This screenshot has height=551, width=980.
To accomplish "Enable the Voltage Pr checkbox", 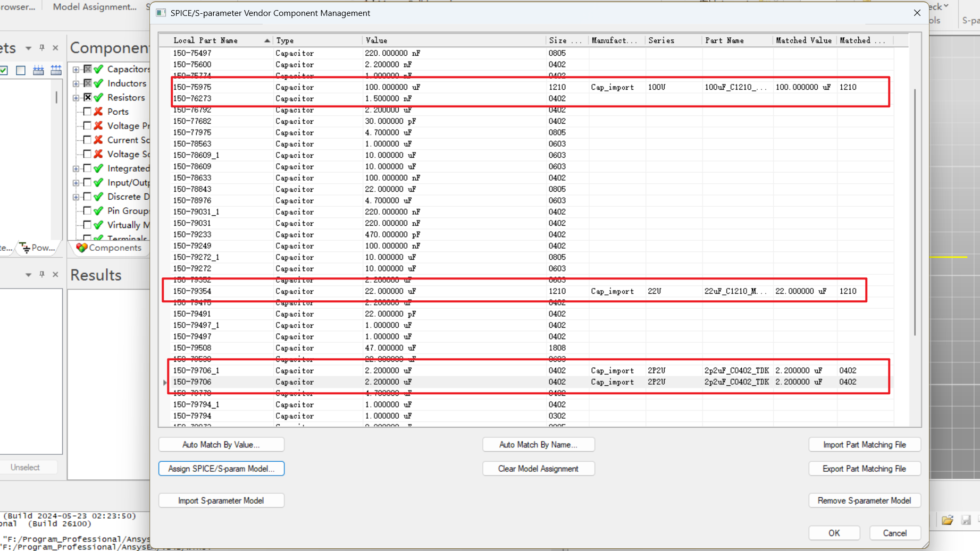I will (x=88, y=125).
